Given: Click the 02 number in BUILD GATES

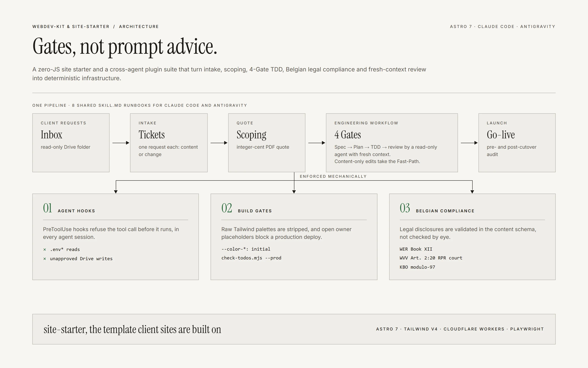Looking at the screenshot, I should pyautogui.click(x=226, y=208).
